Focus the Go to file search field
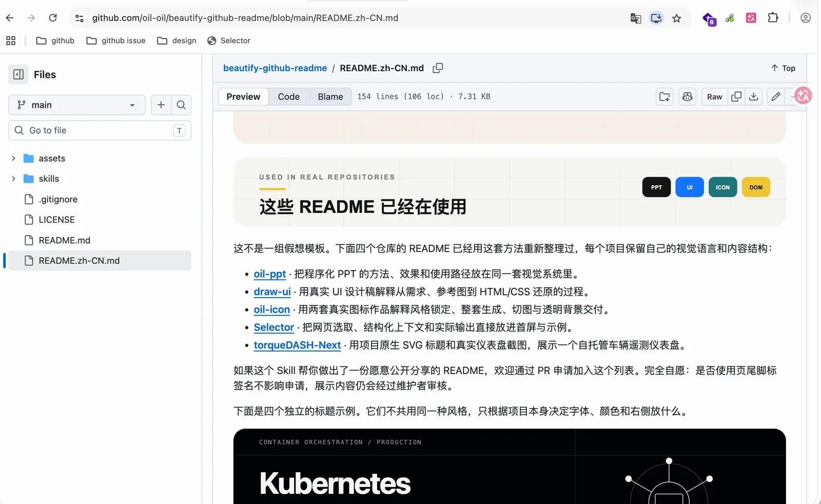 pyautogui.click(x=100, y=130)
